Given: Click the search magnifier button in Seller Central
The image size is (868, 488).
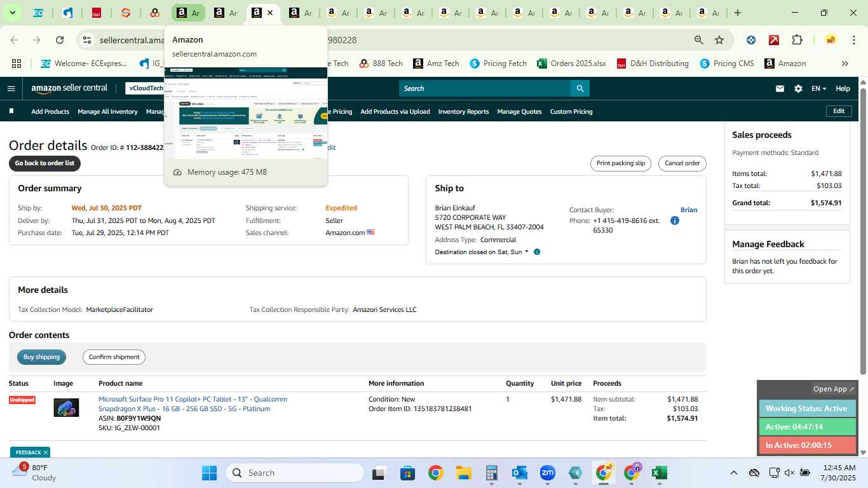Looking at the screenshot, I should (580, 88).
